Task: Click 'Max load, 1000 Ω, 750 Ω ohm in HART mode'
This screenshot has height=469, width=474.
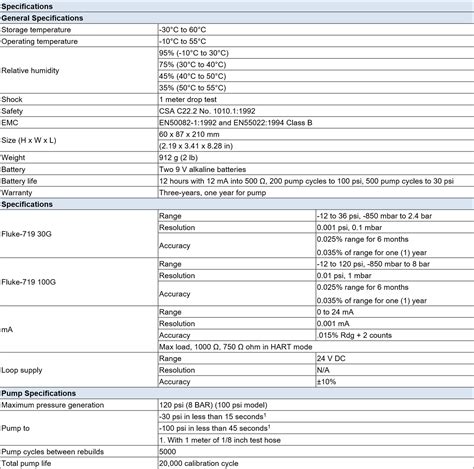Action: [235, 347]
